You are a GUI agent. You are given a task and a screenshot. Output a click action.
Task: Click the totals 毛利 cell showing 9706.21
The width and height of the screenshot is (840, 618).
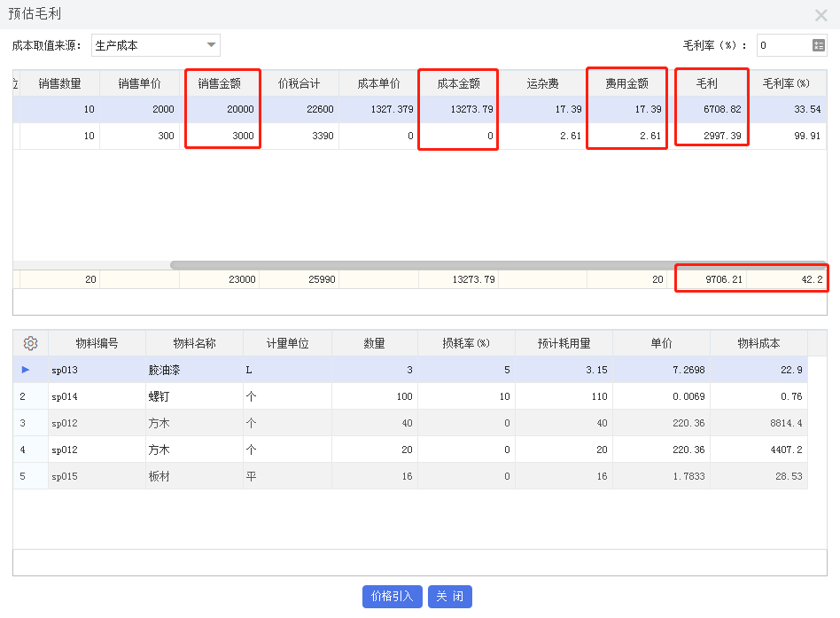tap(727, 278)
